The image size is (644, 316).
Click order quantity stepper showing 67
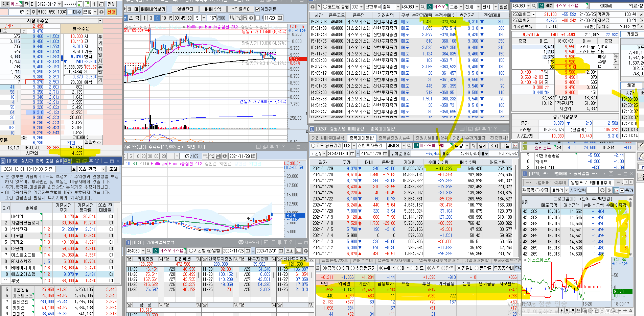tap(28, 12)
